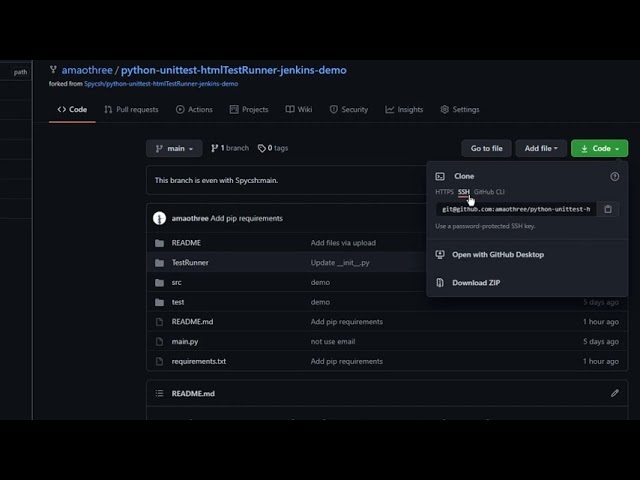Open the 'not use email' commit
Screen dimensions: 640x480
coord(333,342)
